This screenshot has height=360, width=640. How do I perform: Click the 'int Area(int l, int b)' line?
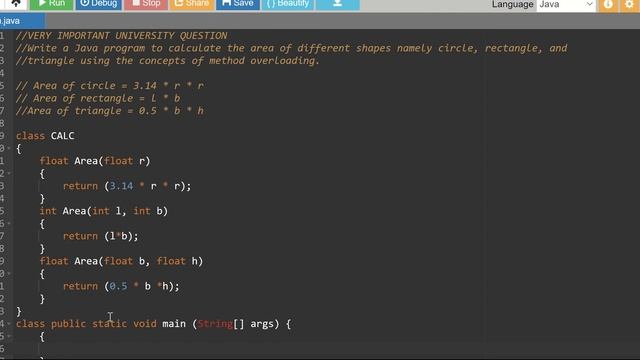pyautogui.click(x=104, y=211)
